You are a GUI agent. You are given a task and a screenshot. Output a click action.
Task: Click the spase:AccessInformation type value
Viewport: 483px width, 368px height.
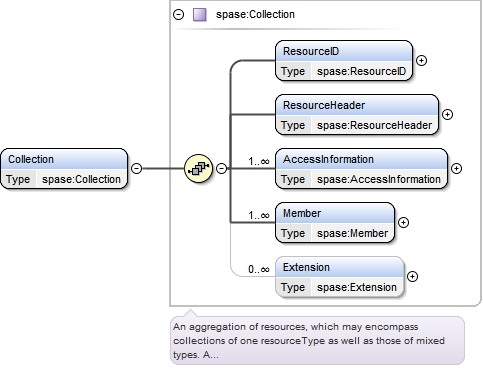379,179
